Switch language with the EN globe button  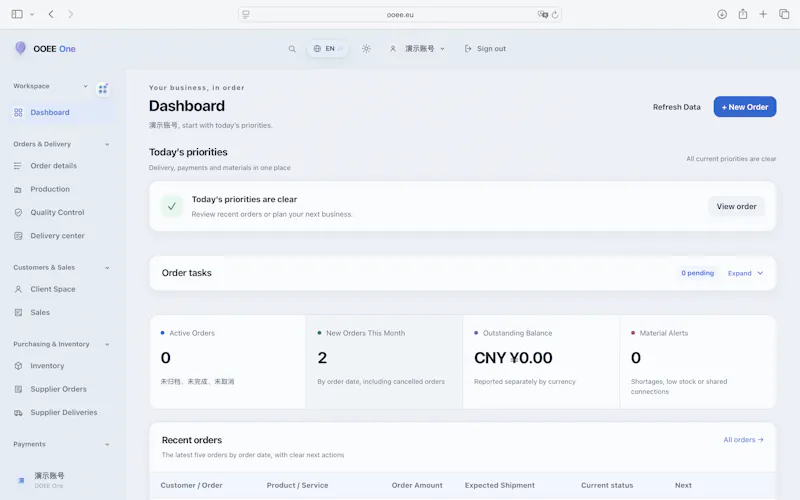click(328, 49)
